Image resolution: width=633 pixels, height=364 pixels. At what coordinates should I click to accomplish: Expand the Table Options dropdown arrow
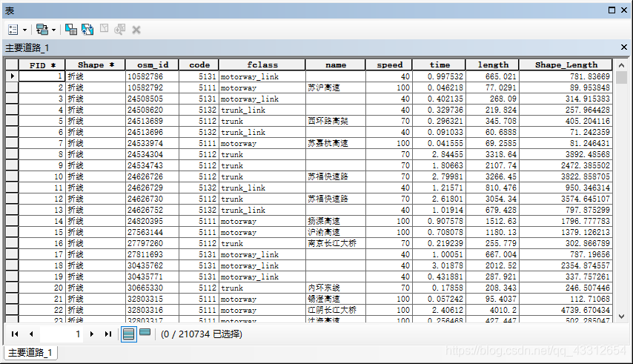(24, 30)
